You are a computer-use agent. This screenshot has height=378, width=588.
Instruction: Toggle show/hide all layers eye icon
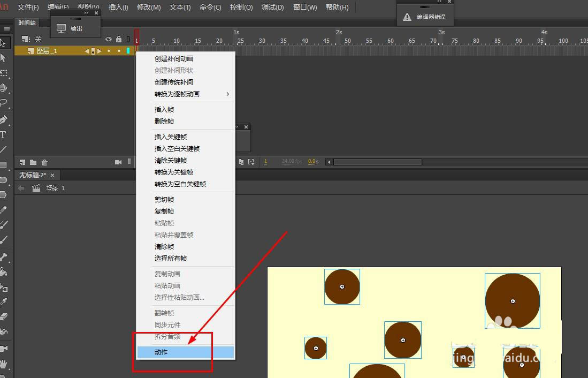point(109,39)
